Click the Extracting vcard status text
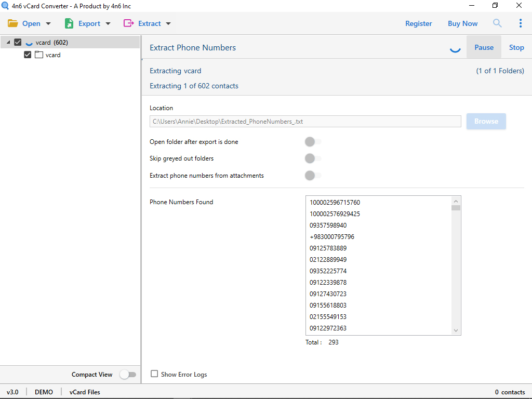Screen dimensions: 532x399 coord(176,71)
